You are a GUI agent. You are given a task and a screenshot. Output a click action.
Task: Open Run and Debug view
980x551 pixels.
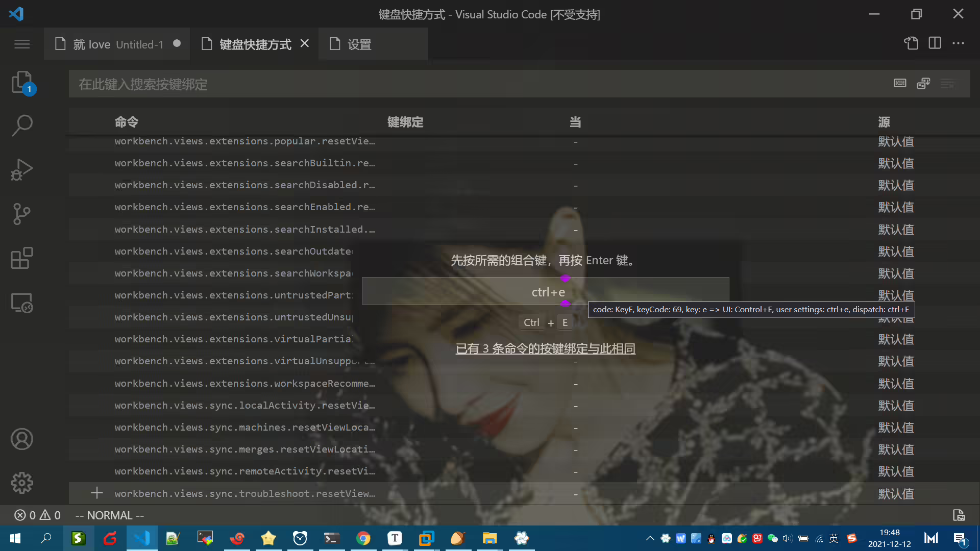click(x=22, y=169)
